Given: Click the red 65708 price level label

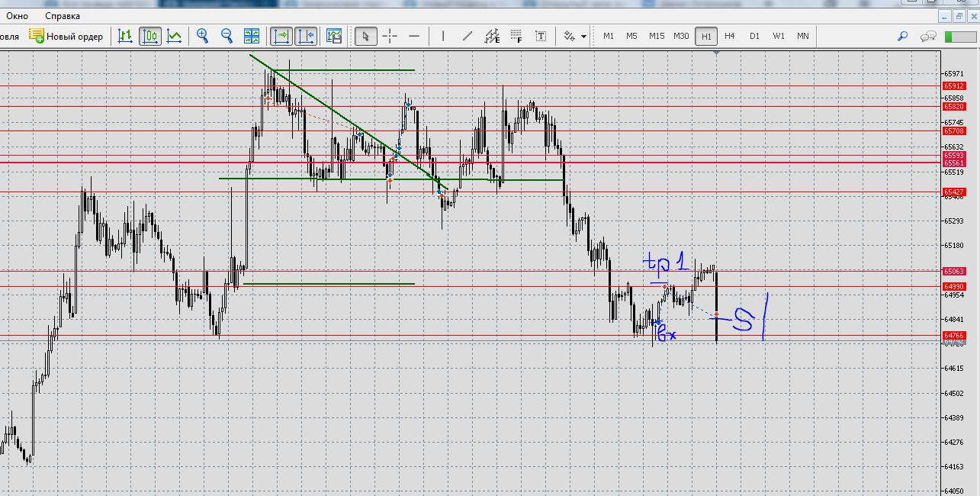Looking at the screenshot, I should pos(955,131).
